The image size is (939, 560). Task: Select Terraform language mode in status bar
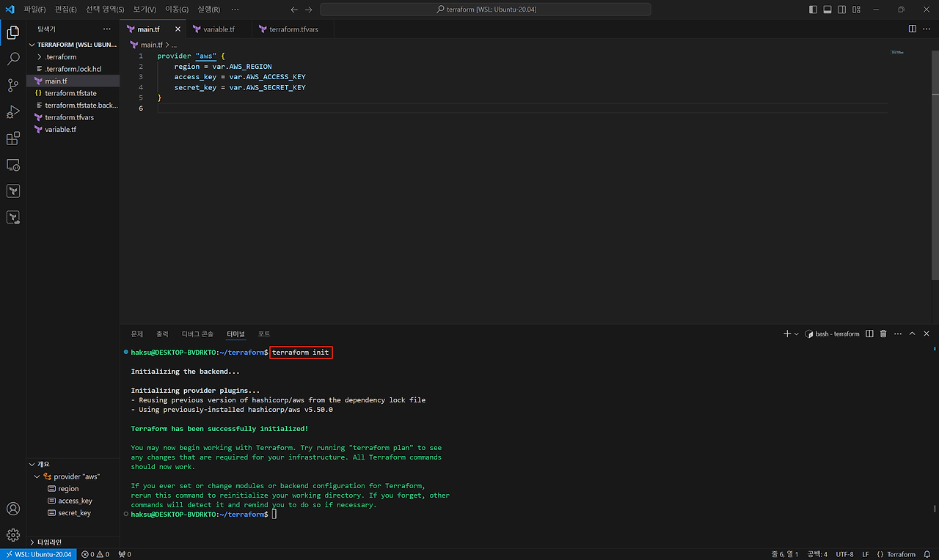pyautogui.click(x=896, y=554)
